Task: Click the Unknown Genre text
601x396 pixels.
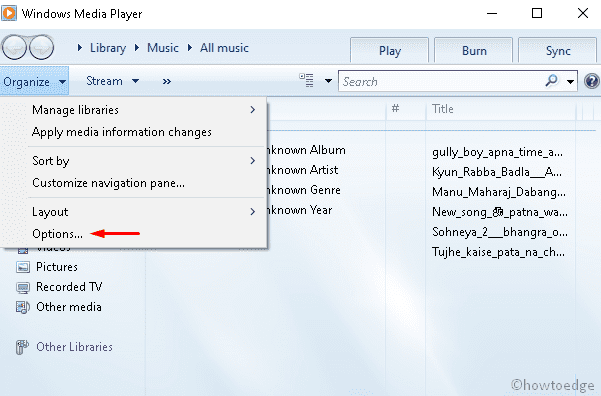Action: tap(304, 190)
